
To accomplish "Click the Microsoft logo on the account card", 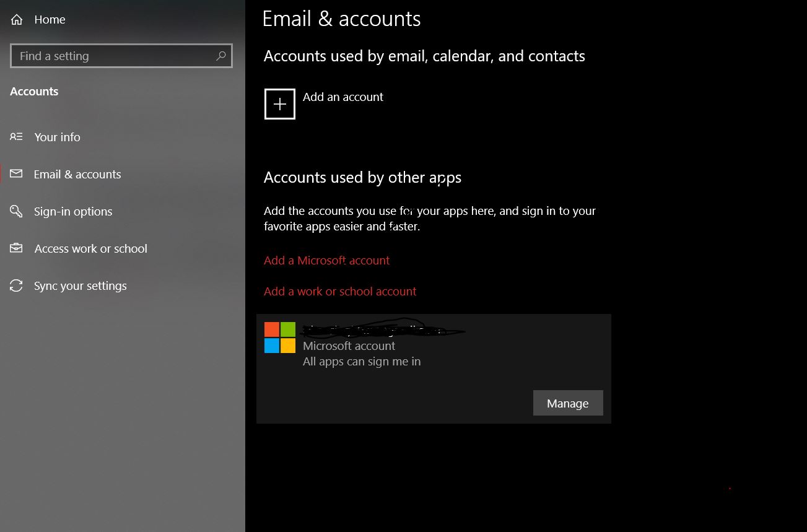I will pos(280,338).
